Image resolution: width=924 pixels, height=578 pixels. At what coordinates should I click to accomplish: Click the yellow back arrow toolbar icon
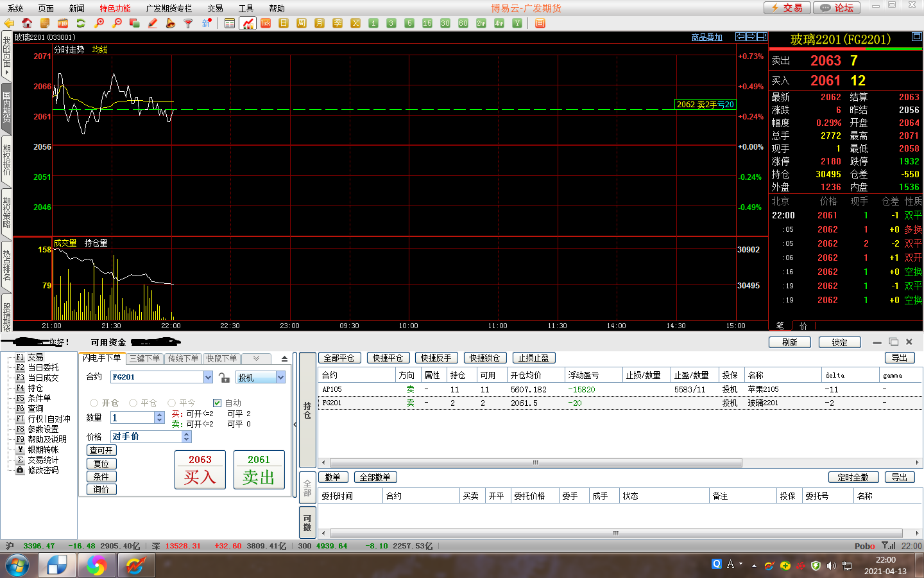point(9,23)
